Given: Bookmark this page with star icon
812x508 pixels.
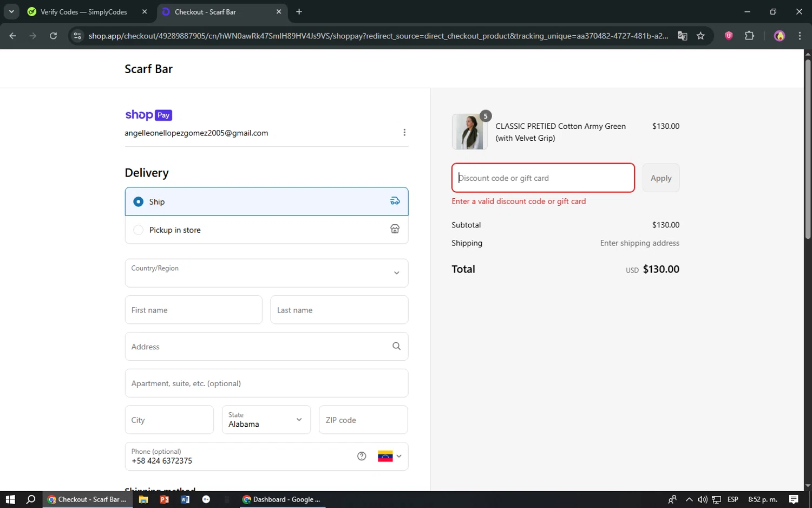Looking at the screenshot, I should click(x=700, y=36).
